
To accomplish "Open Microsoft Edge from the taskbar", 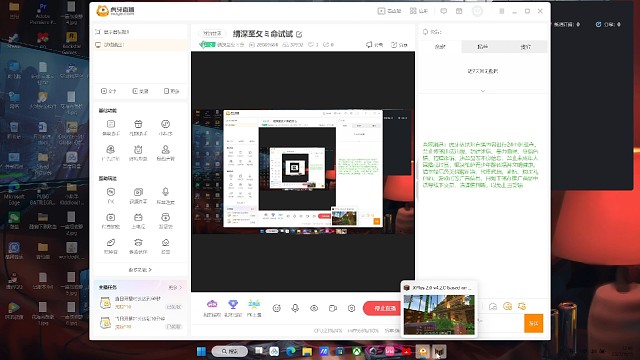I will pos(291,351).
